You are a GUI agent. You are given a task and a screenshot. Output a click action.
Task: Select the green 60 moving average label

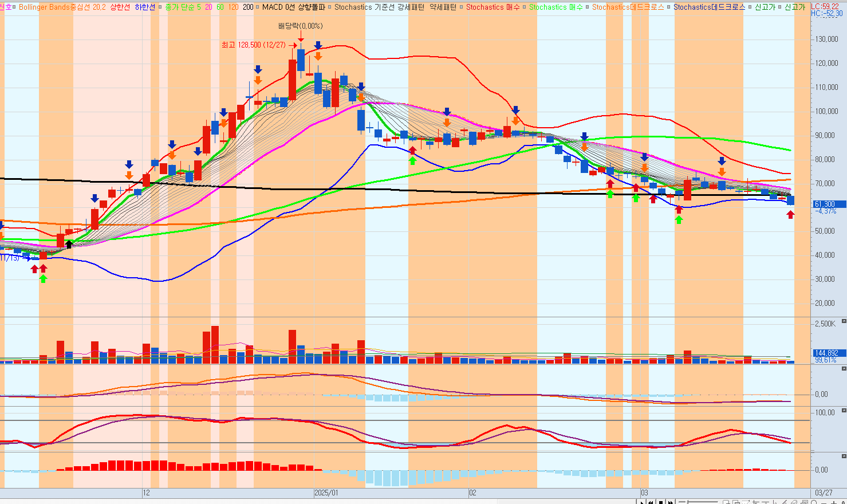220,7
